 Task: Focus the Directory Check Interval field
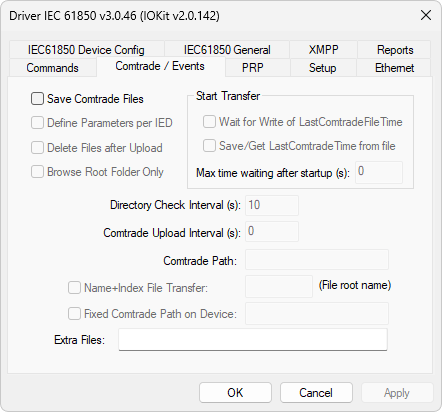272,205
